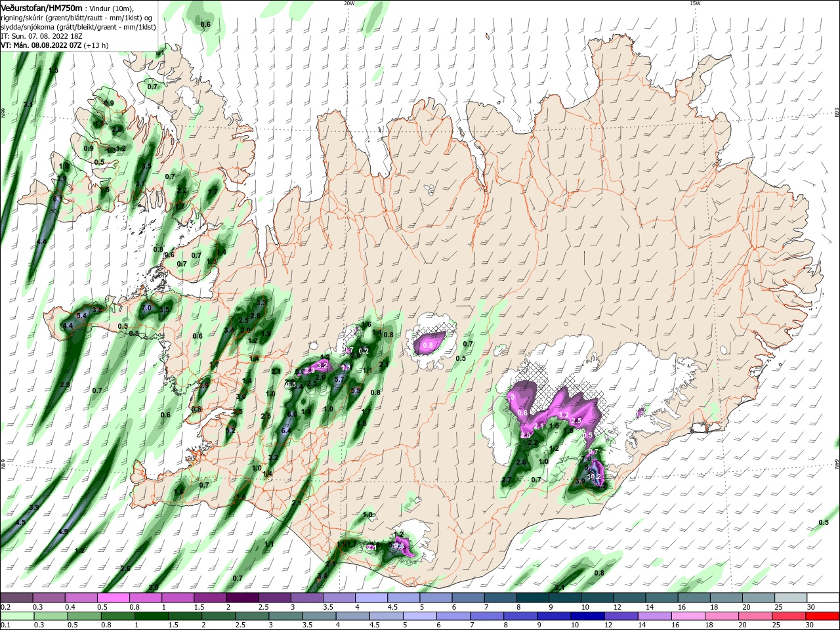The width and height of the screenshot is (840, 630).
Task: Click the muted purple 0.2–0.3 legend swatch
Action: click(16, 598)
